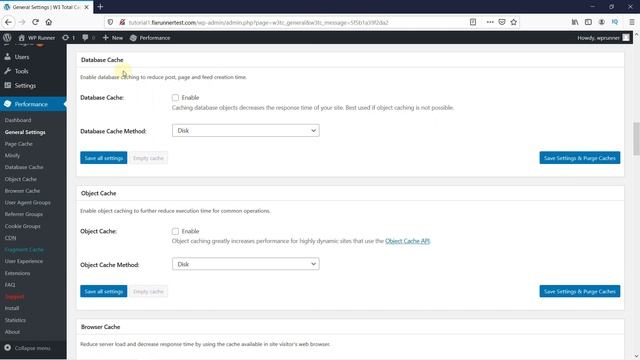This screenshot has width=640, height=360.
Task: Open the updates icon in admin bar
Action: point(68,38)
